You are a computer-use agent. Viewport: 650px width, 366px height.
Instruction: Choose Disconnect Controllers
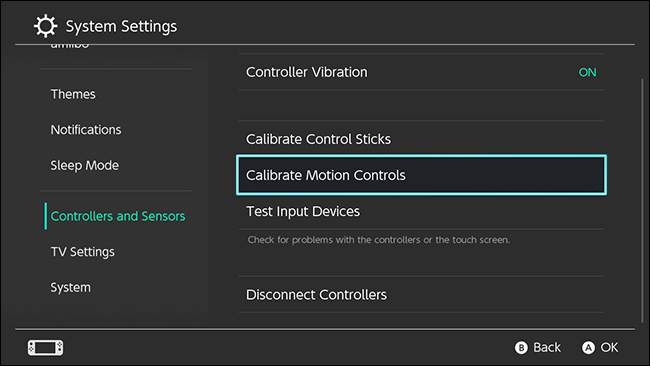(421, 295)
